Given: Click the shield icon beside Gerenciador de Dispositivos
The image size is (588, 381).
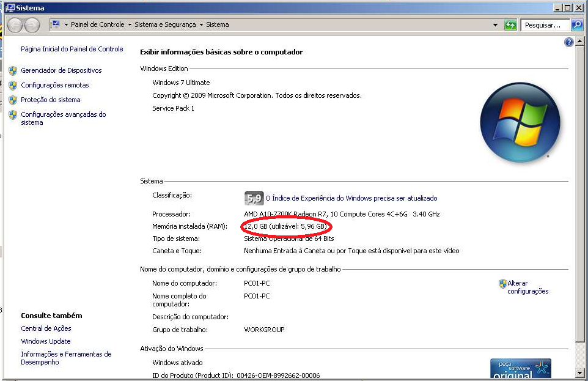Looking at the screenshot, I should [13, 70].
